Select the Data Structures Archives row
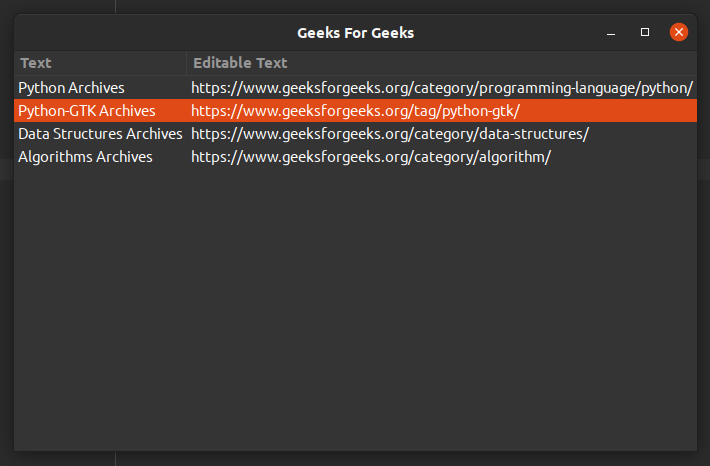The height and width of the screenshot is (466, 710). (100, 134)
